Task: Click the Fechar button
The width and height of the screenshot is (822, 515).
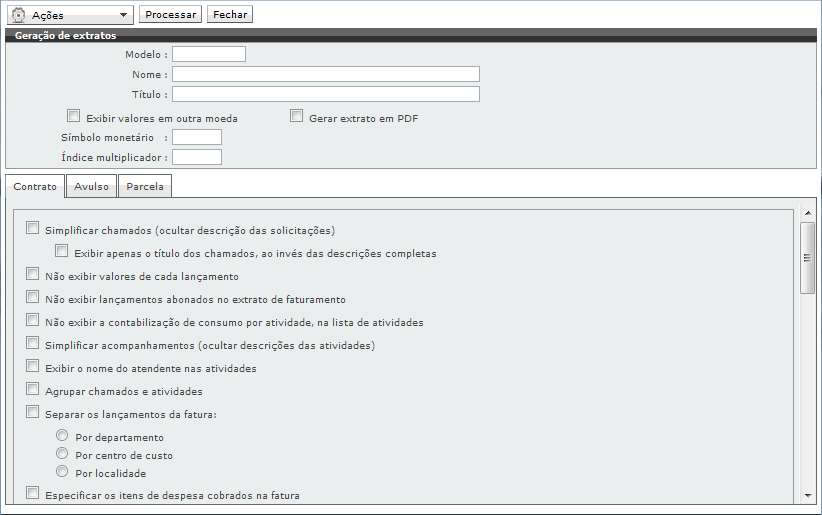Action: 230,15
